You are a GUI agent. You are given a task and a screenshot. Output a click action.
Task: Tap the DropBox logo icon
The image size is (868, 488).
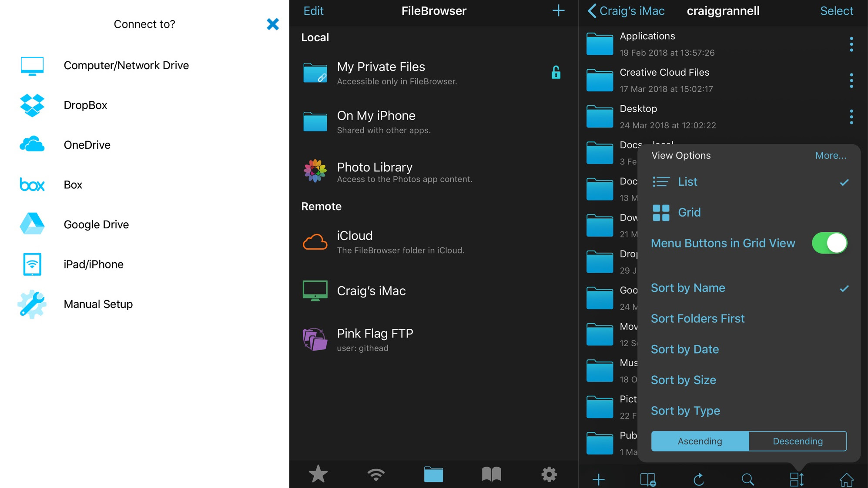click(32, 105)
